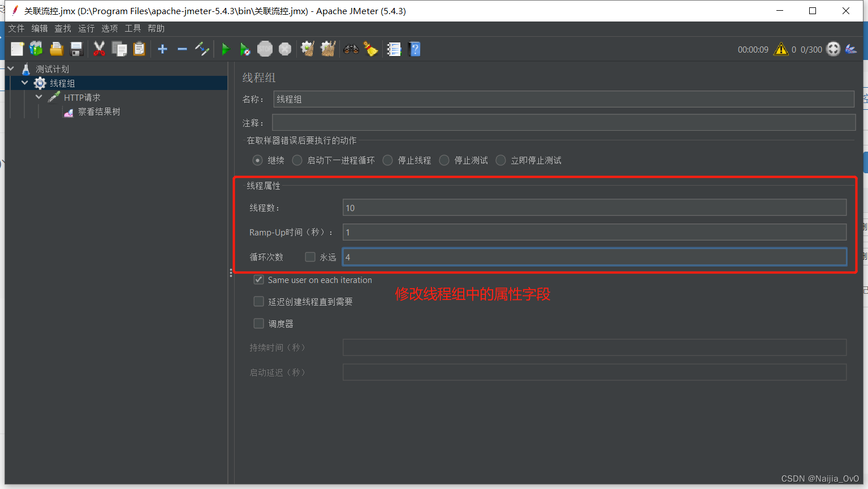868x489 pixels.
Task: Click the split pane divider handle dots
Action: [x=231, y=273]
